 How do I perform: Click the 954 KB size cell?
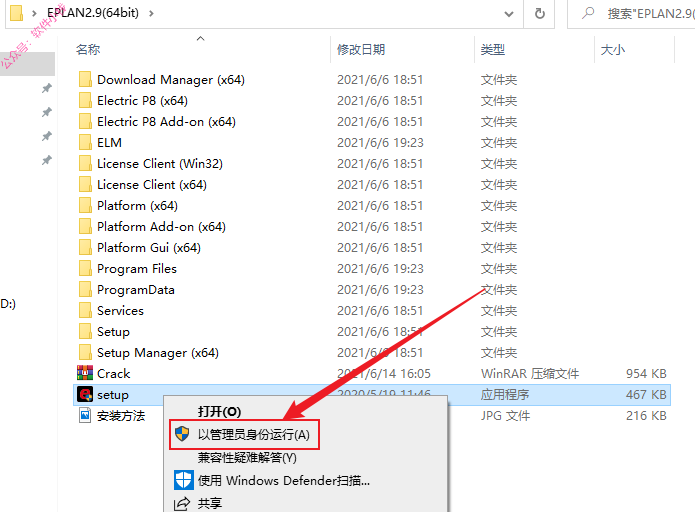point(646,374)
